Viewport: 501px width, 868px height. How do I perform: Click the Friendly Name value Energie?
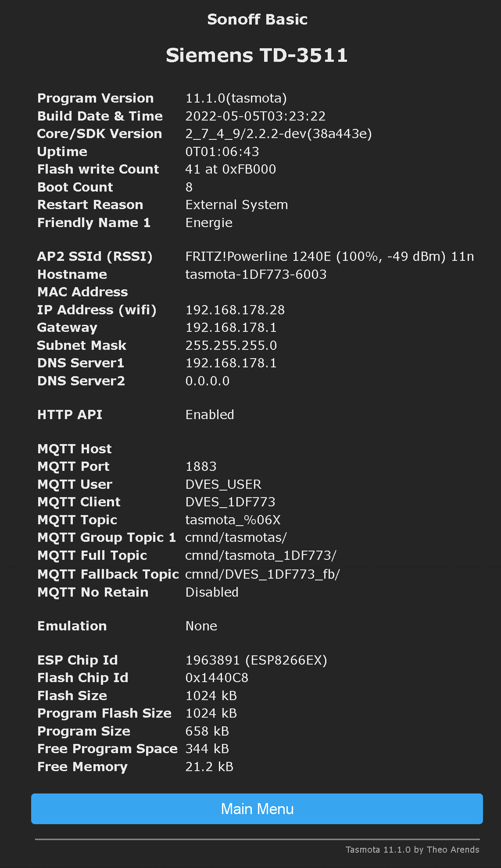point(209,223)
